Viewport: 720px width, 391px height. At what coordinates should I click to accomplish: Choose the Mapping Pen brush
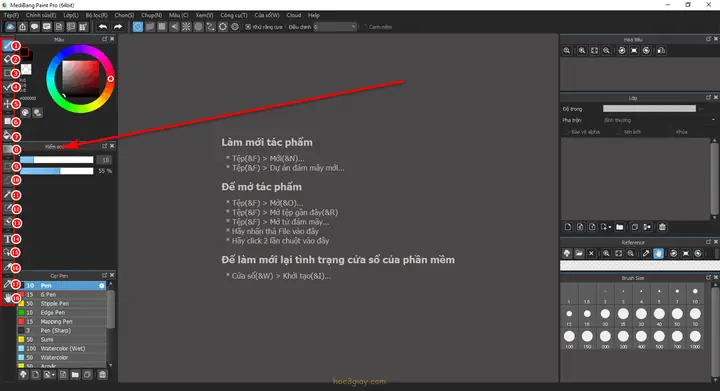(62, 322)
